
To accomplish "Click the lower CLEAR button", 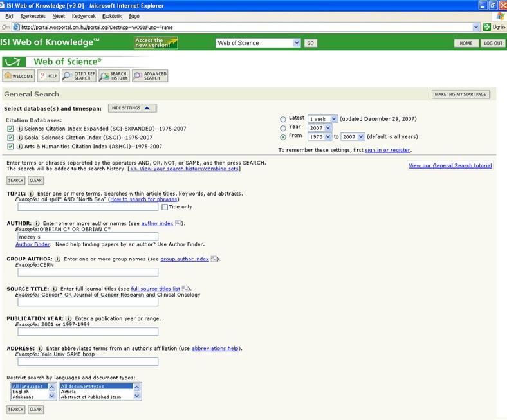I will (35, 409).
